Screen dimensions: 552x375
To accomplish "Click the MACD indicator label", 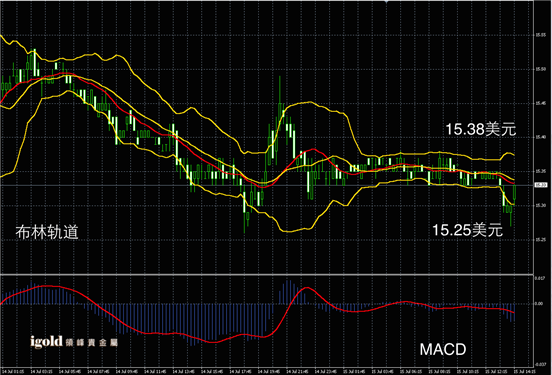I will (443, 349).
